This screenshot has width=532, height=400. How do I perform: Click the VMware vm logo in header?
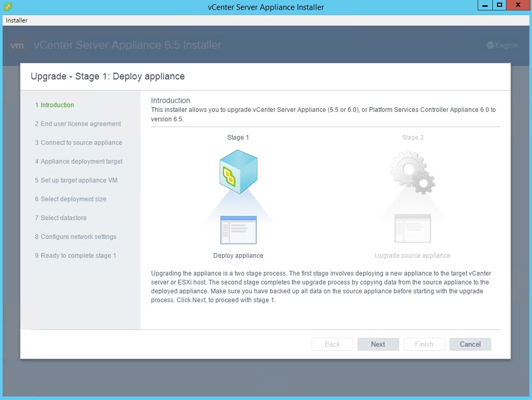[x=17, y=45]
